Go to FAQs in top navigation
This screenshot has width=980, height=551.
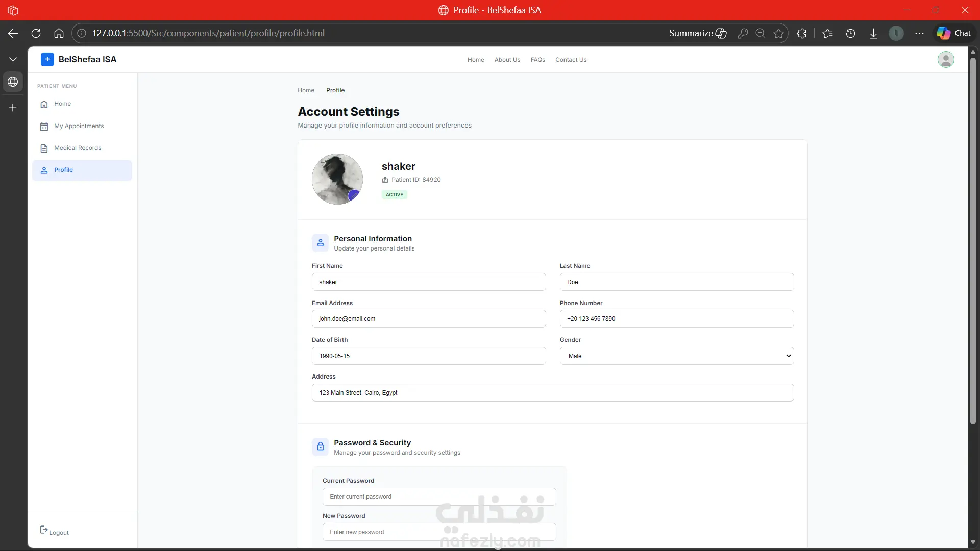[x=537, y=60]
